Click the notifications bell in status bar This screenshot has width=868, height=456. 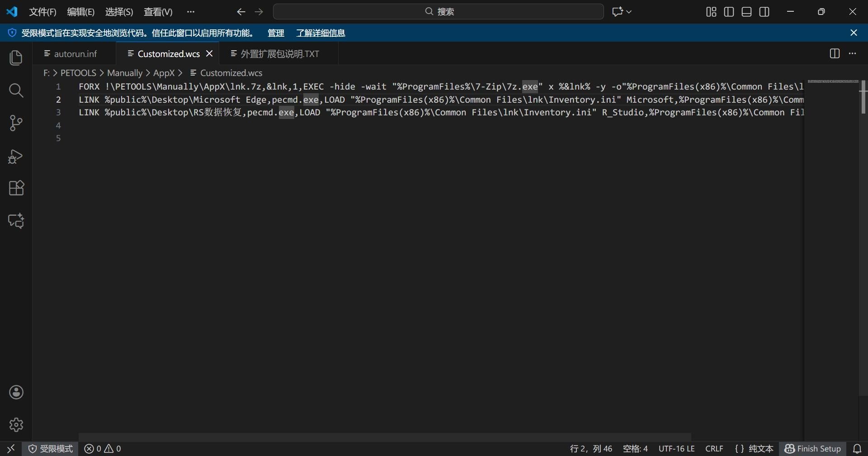(857, 449)
